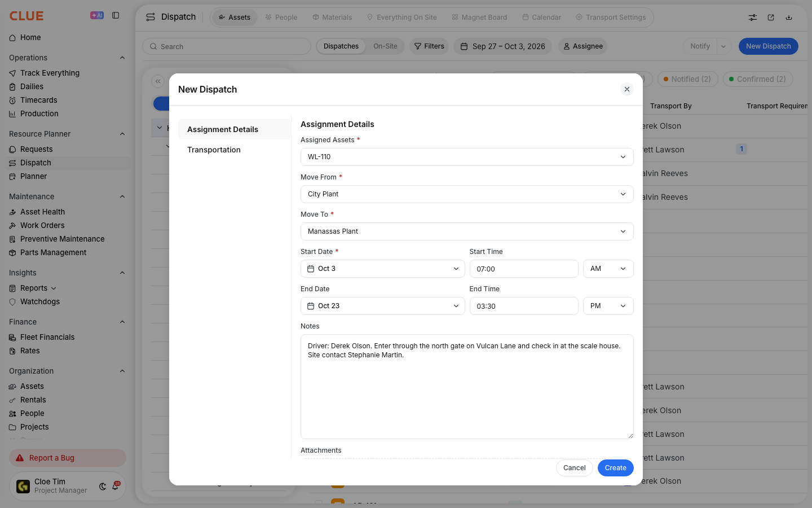812x508 pixels.
Task: Open the End Date picker showing Oct 23
Action: click(x=383, y=306)
